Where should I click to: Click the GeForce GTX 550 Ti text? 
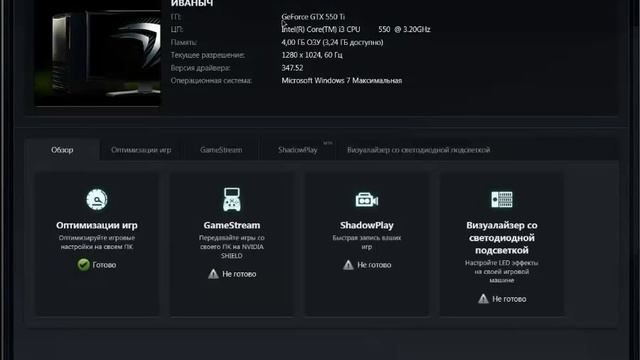(313, 17)
